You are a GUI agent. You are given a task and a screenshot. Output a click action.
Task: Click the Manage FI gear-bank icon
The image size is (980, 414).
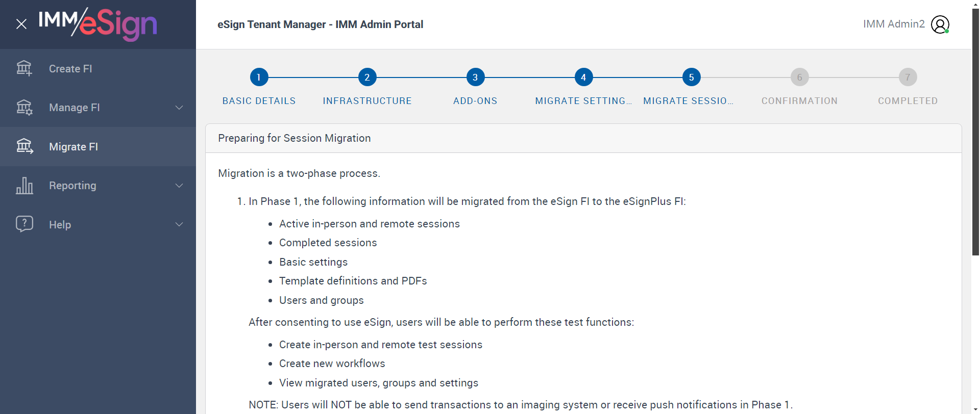click(24, 108)
